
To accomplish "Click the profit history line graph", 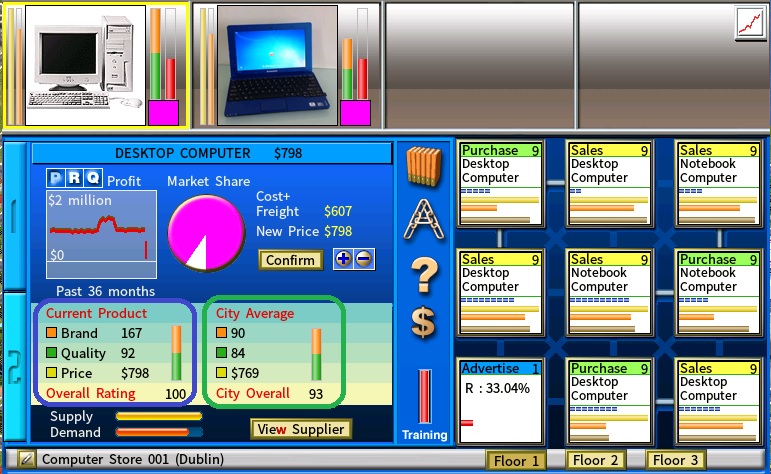I will [101, 234].
